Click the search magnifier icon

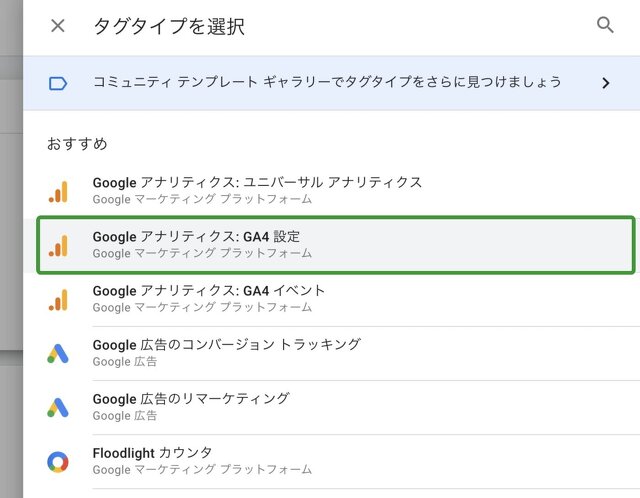(x=605, y=25)
